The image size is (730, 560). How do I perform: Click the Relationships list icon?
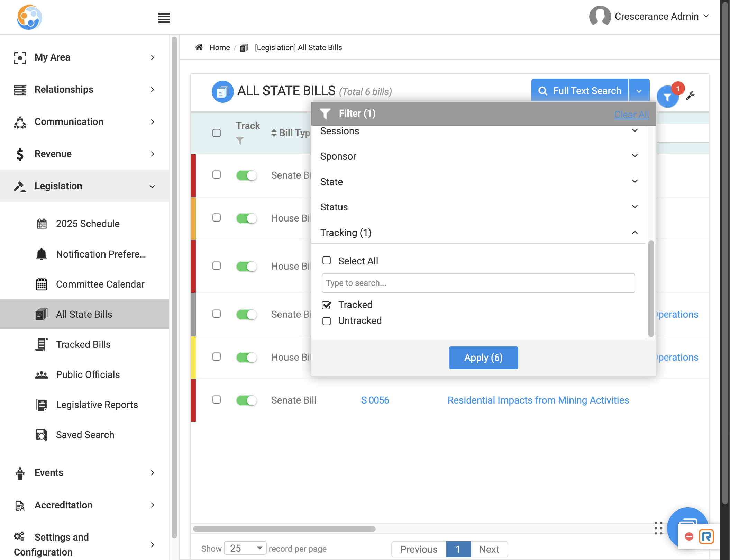[x=20, y=90]
